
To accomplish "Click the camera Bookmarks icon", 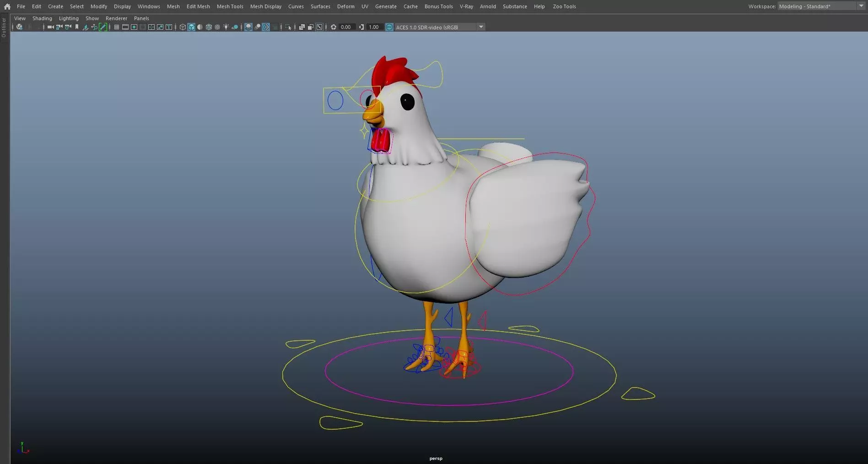I will point(77,27).
